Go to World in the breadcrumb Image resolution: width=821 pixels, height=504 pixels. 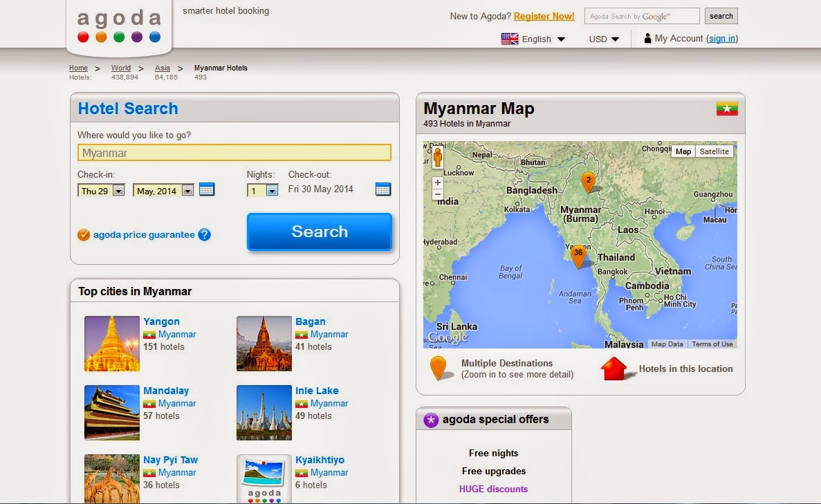click(121, 68)
